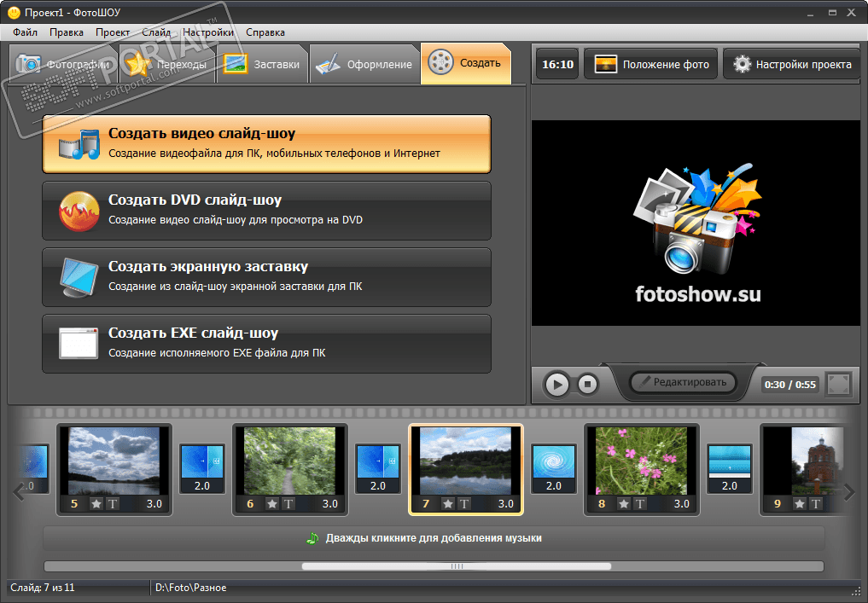868x603 pixels.
Task: Select the transition between slides 6 and 7
Action: click(x=378, y=468)
